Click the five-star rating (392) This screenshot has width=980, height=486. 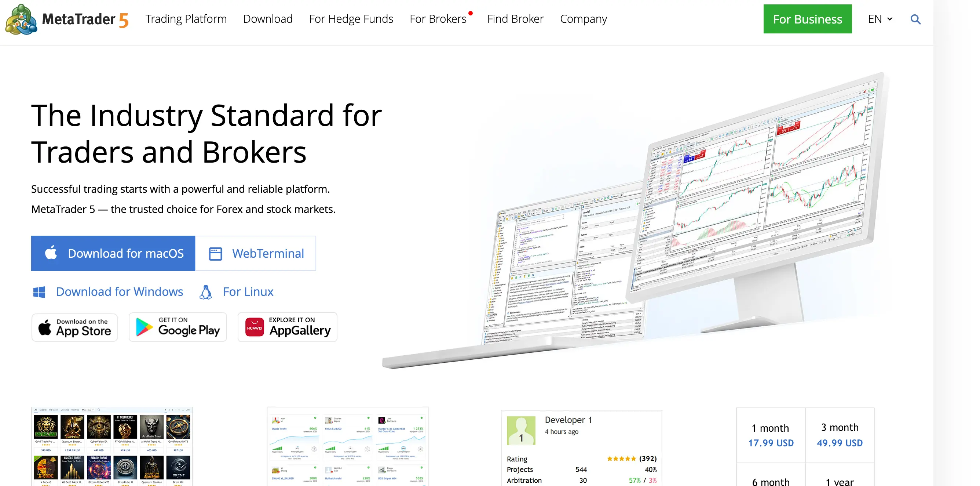632,458
